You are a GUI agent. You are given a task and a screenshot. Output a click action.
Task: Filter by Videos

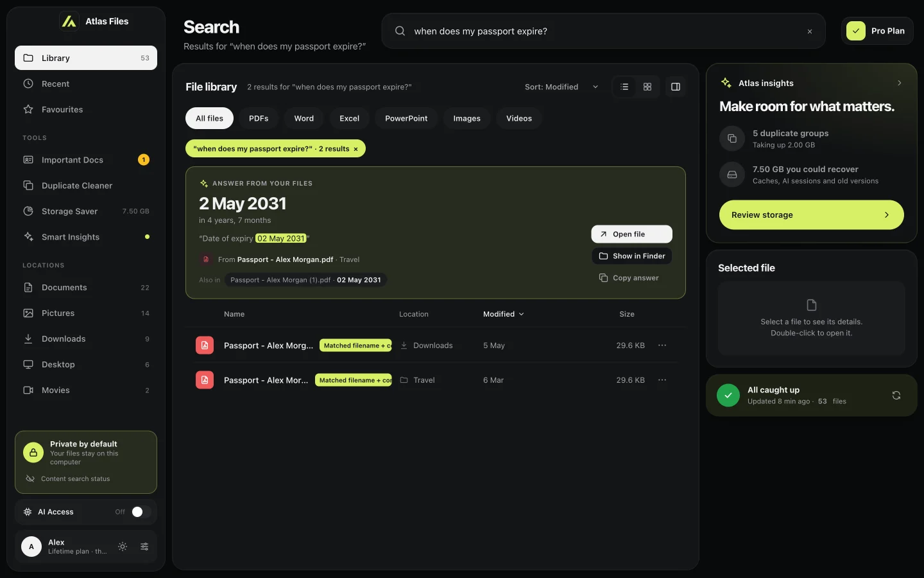pyautogui.click(x=519, y=118)
